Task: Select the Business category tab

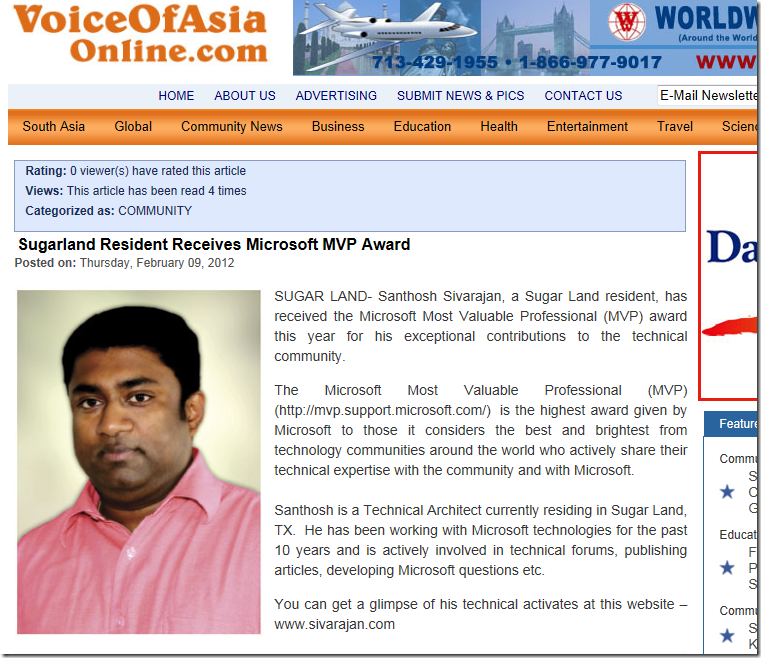Action: tap(338, 127)
